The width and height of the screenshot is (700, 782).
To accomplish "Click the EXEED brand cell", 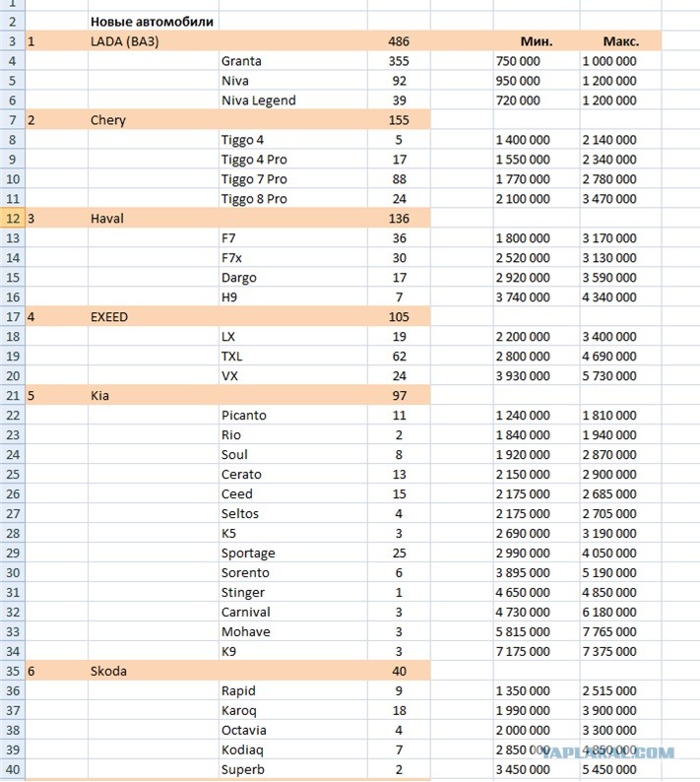I will 153,317.
